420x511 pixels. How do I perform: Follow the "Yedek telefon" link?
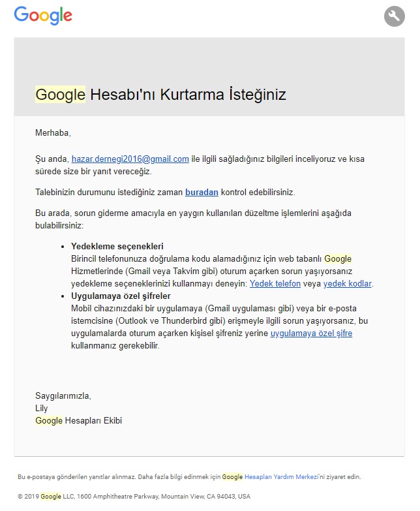(x=277, y=283)
